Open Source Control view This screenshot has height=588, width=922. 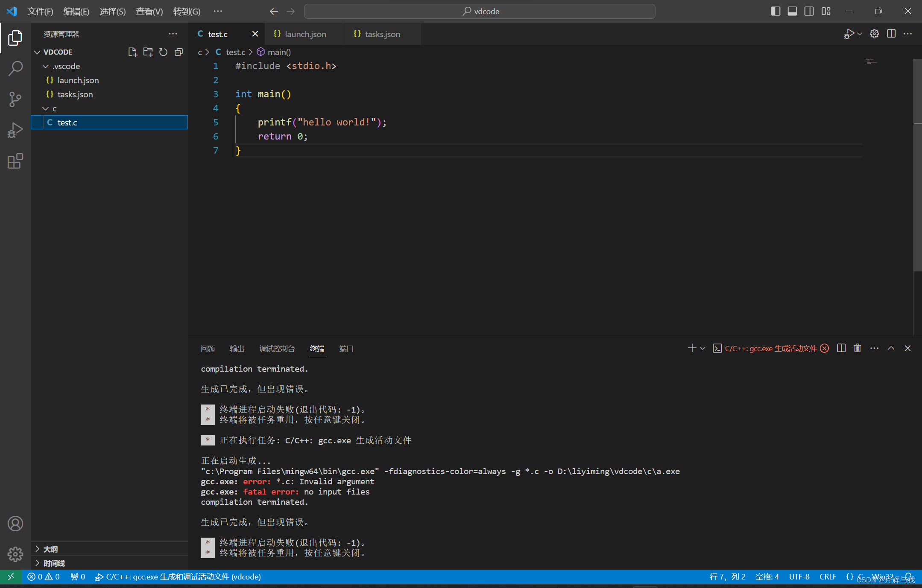15,99
